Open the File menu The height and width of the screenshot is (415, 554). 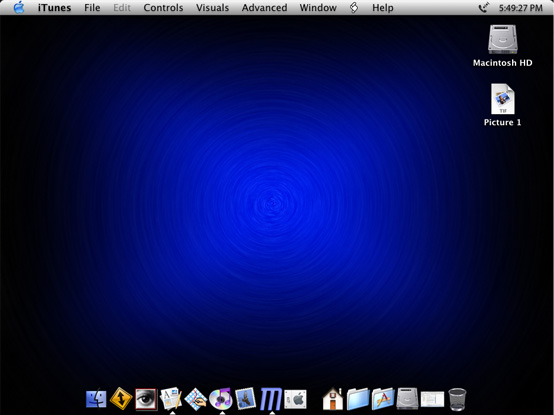[92, 7]
